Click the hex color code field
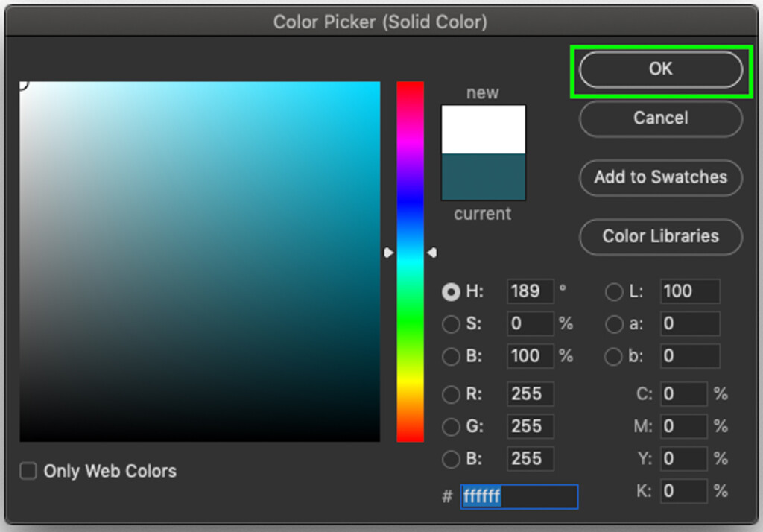This screenshot has width=763, height=532. [x=519, y=496]
